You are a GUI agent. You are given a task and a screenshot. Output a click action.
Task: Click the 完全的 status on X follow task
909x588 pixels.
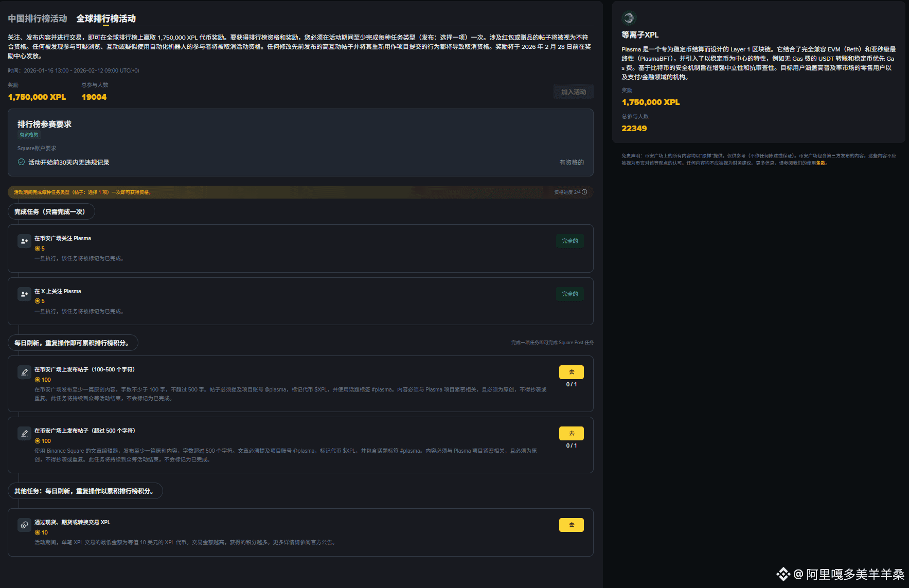[569, 294]
